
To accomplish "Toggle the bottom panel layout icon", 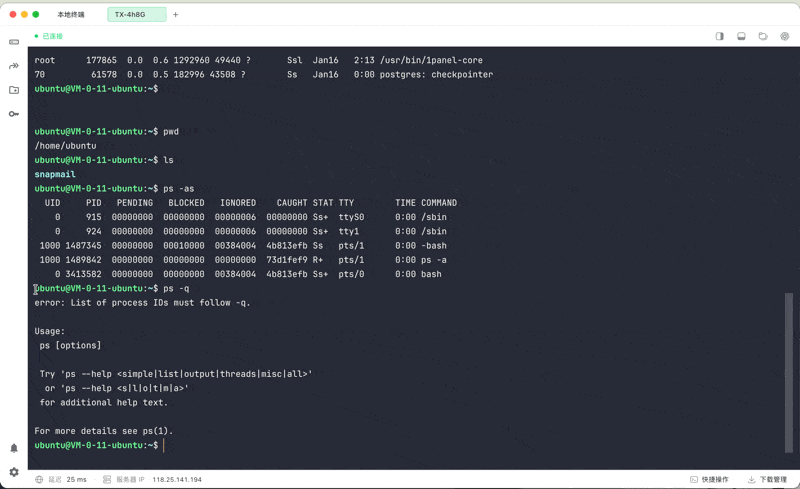I will [741, 36].
